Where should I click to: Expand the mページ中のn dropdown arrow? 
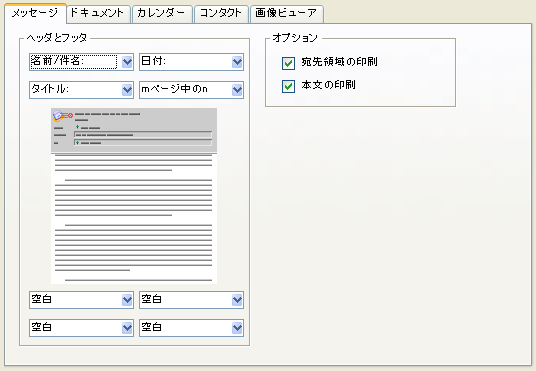click(x=237, y=90)
